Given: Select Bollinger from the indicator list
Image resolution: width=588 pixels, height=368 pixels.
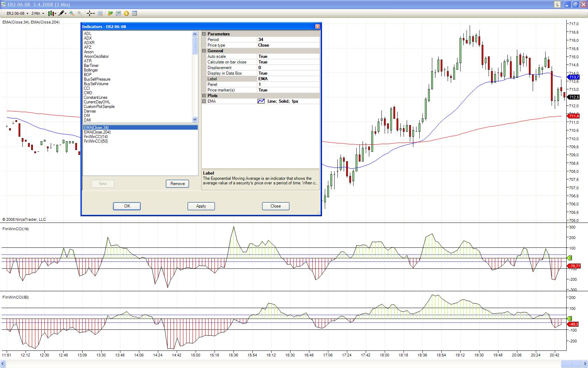Looking at the screenshot, I should click(91, 70).
